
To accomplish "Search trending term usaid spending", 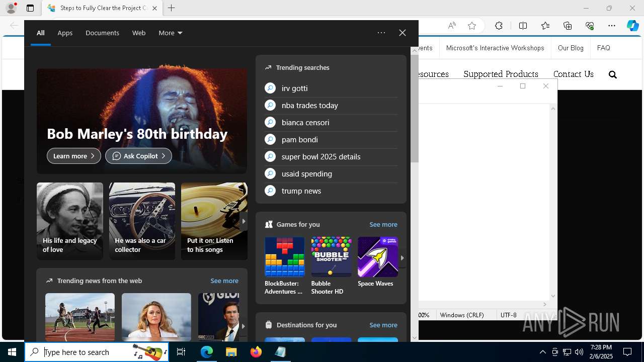I will click(331, 173).
